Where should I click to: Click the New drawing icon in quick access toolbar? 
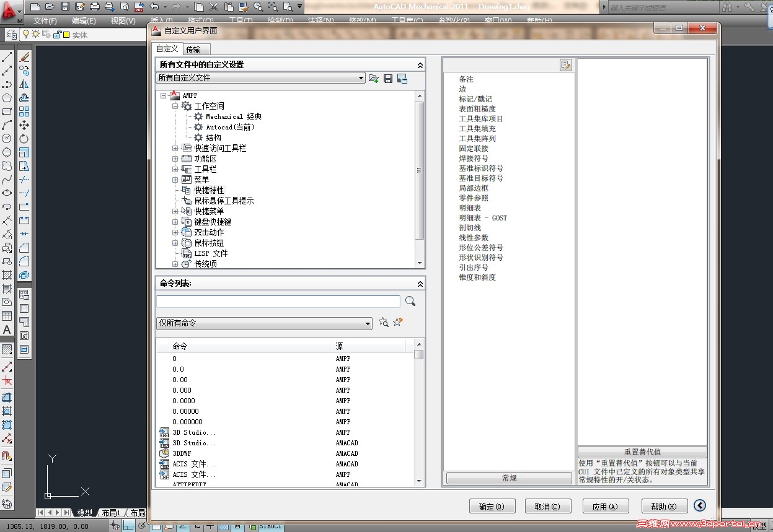(x=35, y=7)
